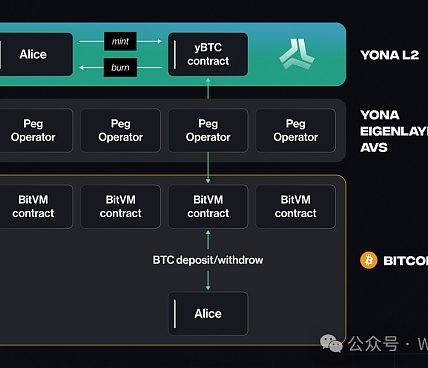Screen dimensions: 428x368
Task: Click the rightmost BitVM contract box
Action: (296, 206)
